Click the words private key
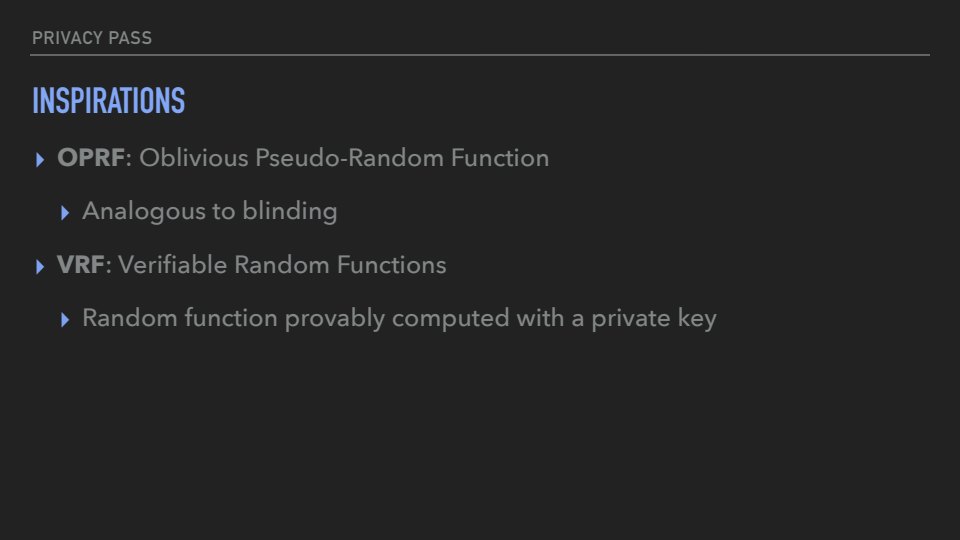This screenshot has width=960, height=540. [x=654, y=320]
